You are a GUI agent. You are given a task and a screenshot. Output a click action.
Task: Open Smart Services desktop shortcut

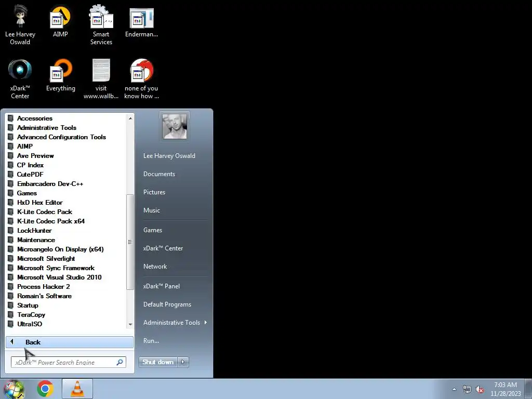click(101, 25)
